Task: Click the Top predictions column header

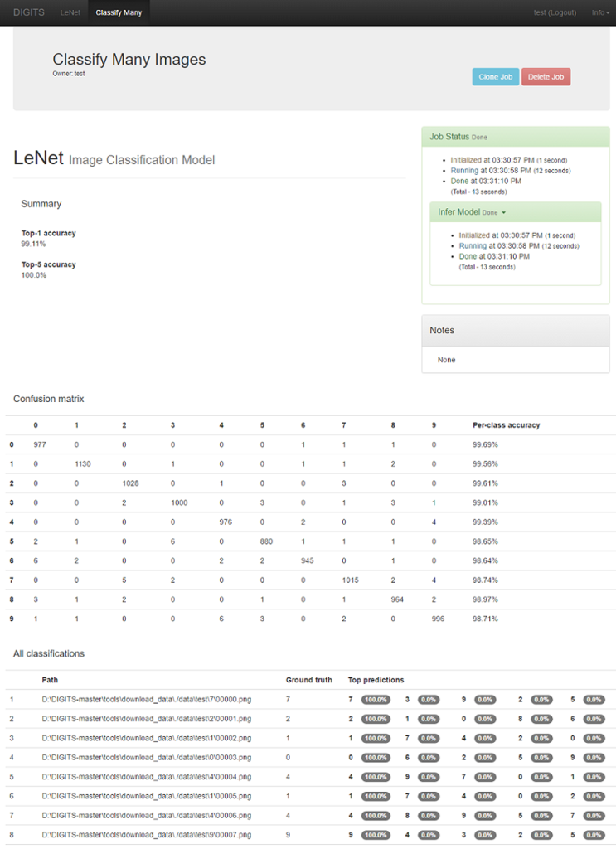Action: (376, 680)
